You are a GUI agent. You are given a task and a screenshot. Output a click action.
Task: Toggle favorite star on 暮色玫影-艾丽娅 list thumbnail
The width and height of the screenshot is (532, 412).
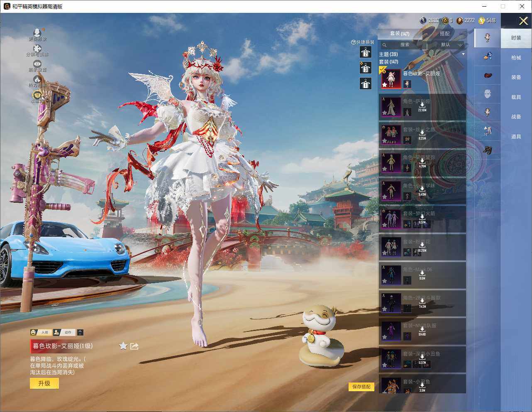pyautogui.click(x=385, y=85)
